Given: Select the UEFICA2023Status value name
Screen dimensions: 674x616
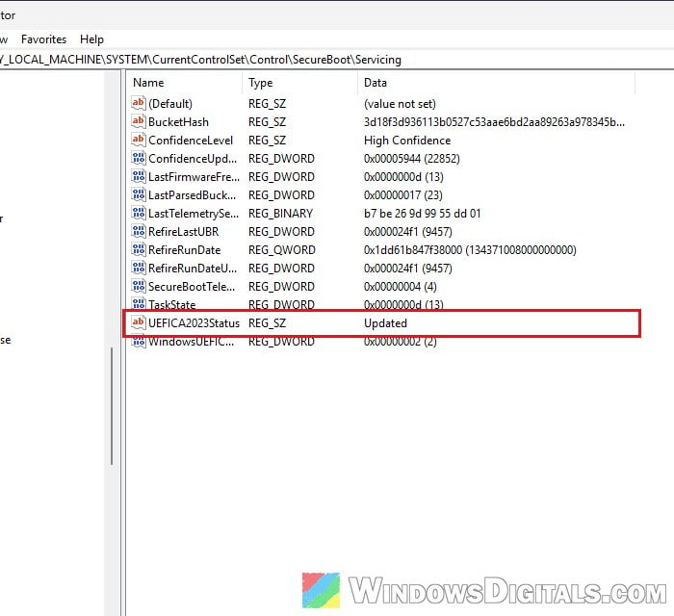Looking at the screenshot, I should 194,323.
